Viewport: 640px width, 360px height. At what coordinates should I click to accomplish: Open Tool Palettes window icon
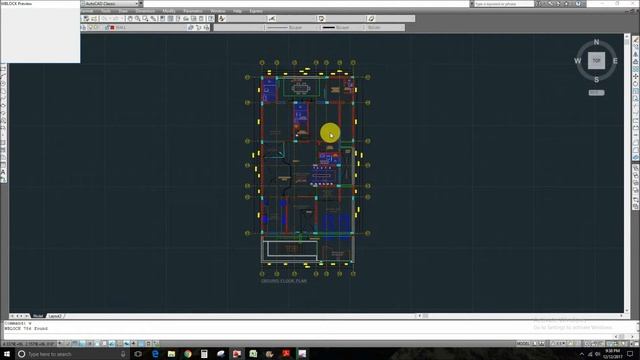click(178, 19)
